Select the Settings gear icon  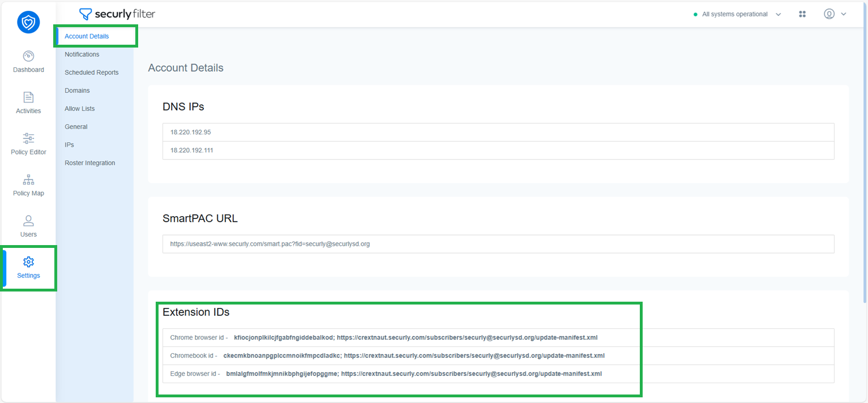tap(28, 261)
